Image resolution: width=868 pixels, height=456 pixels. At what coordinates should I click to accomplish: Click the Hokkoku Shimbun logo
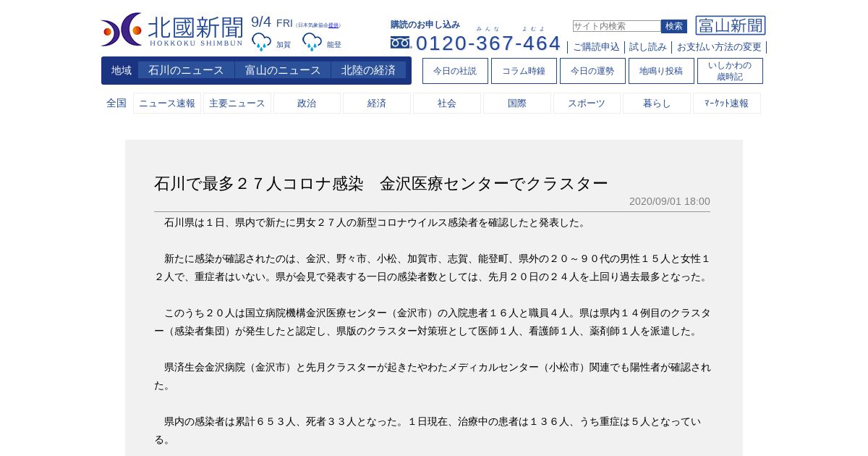[172, 30]
